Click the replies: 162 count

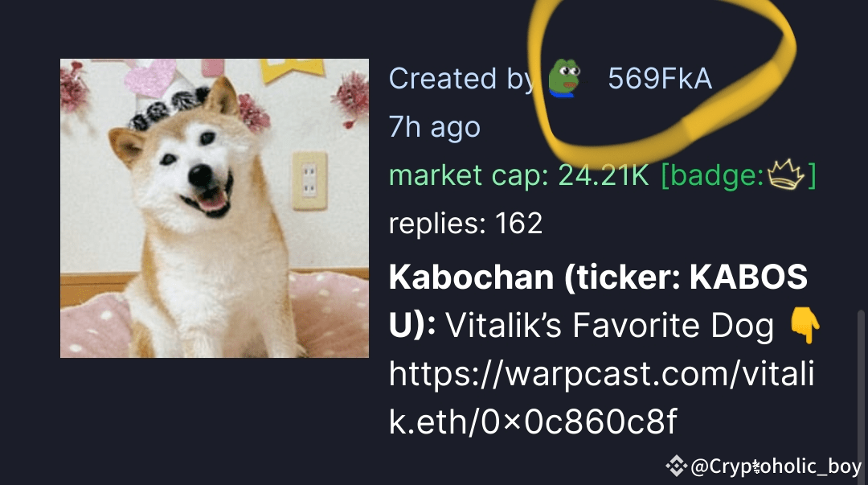pyautogui.click(x=465, y=224)
